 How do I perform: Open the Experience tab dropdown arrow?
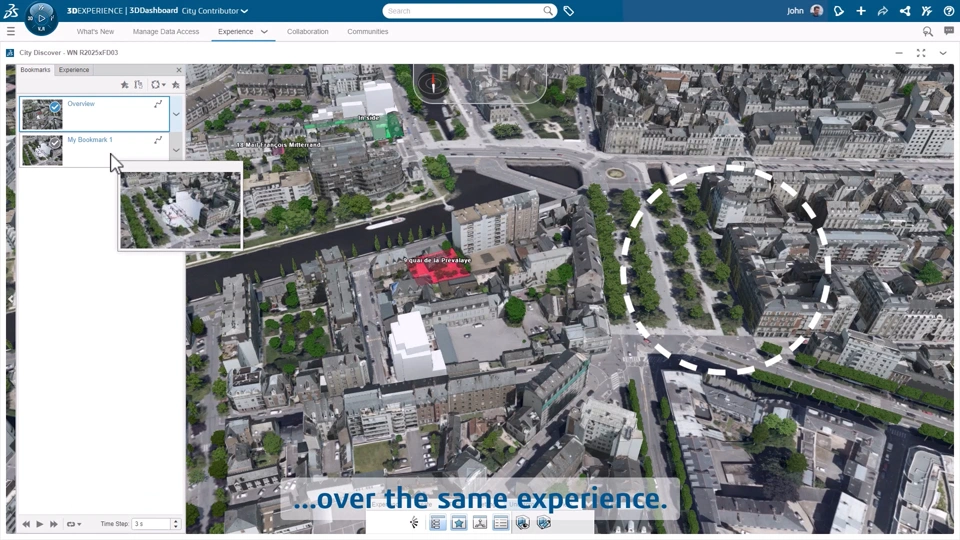[x=264, y=31]
